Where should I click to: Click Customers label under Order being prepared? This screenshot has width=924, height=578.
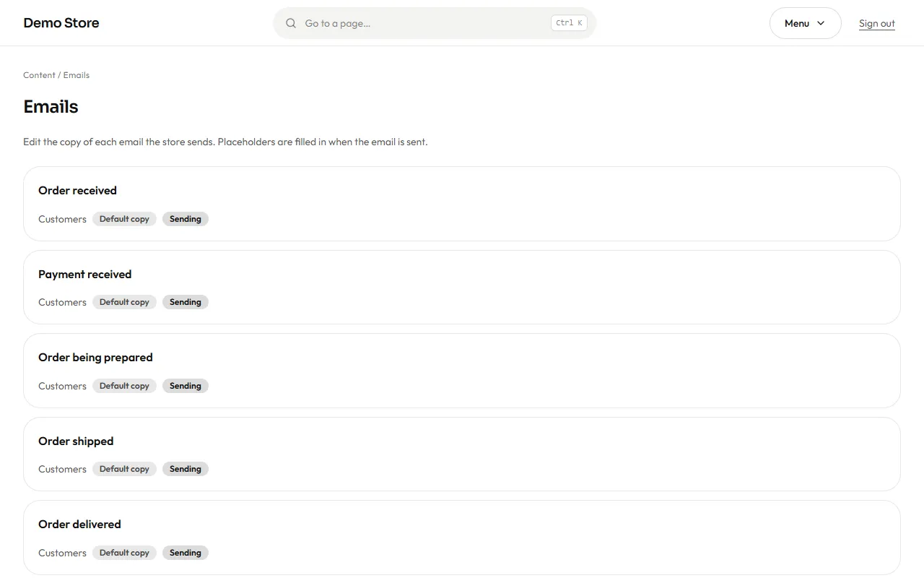62,386
